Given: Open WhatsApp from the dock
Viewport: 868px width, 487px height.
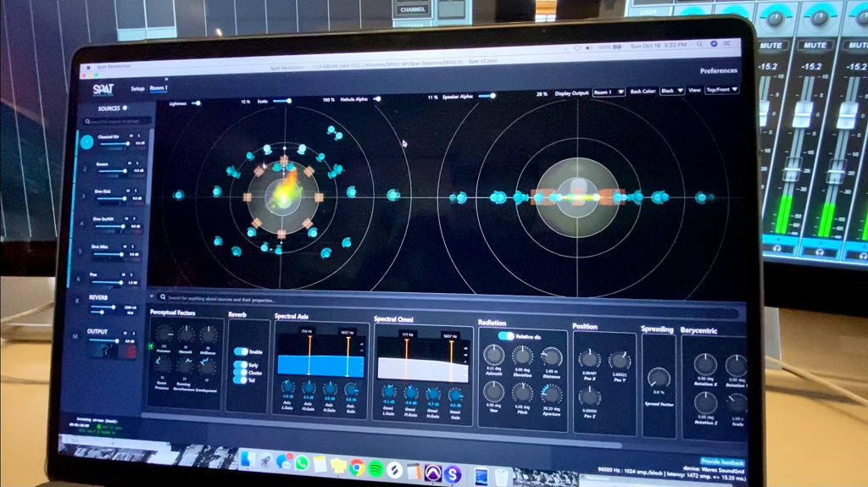Looking at the screenshot, I should pyautogui.click(x=302, y=464).
